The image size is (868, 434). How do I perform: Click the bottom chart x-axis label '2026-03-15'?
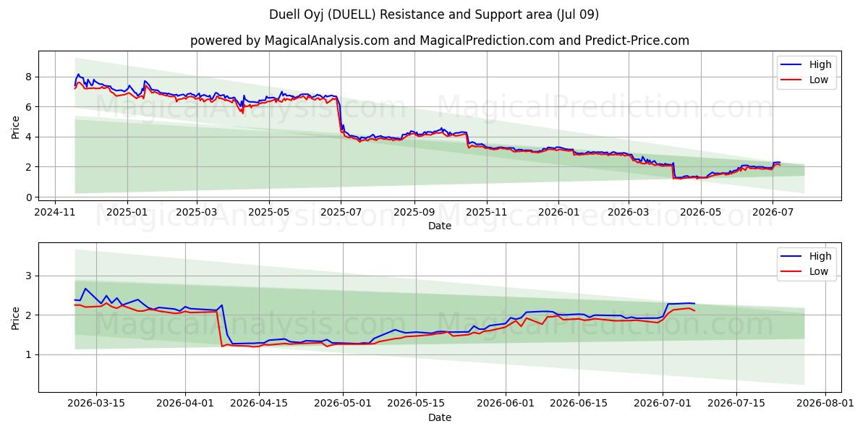tap(97, 405)
